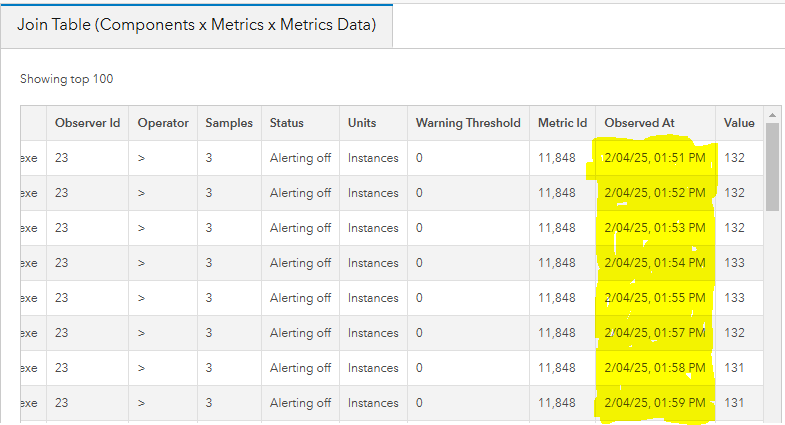This screenshot has height=425, width=785.
Task: Click the Value cell in the 01:54 PM row
Action: (735, 263)
